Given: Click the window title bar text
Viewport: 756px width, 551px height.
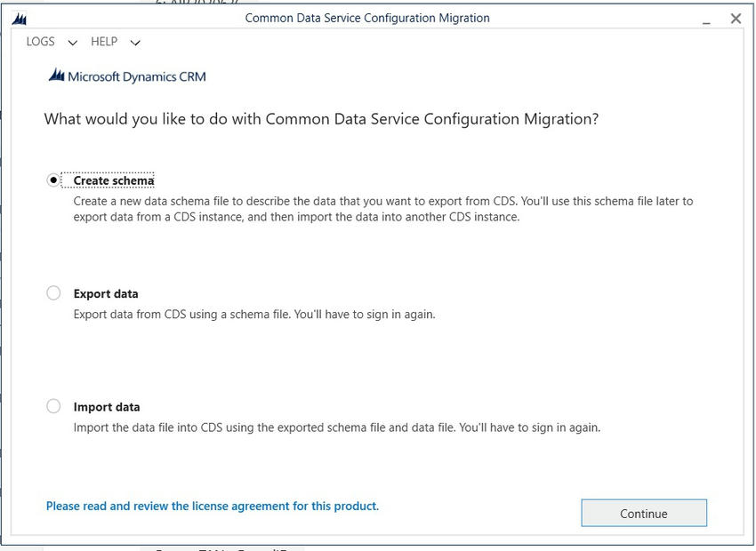Looking at the screenshot, I should pyautogui.click(x=366, y=18).
